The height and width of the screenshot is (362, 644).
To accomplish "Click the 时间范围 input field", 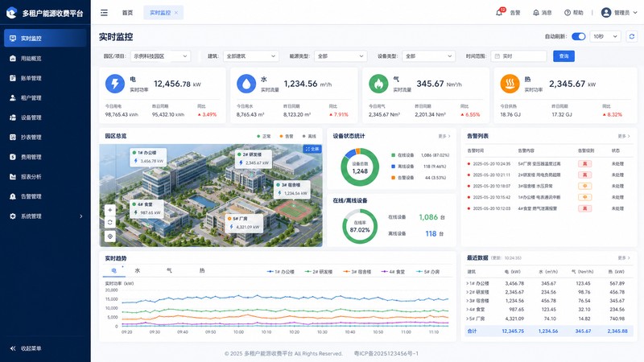I will pos(518,56).
